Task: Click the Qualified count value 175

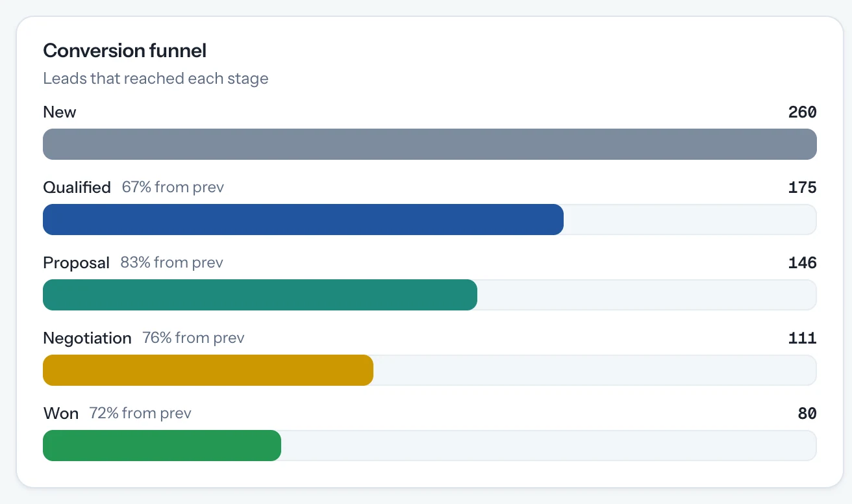Action: (802, 188)
